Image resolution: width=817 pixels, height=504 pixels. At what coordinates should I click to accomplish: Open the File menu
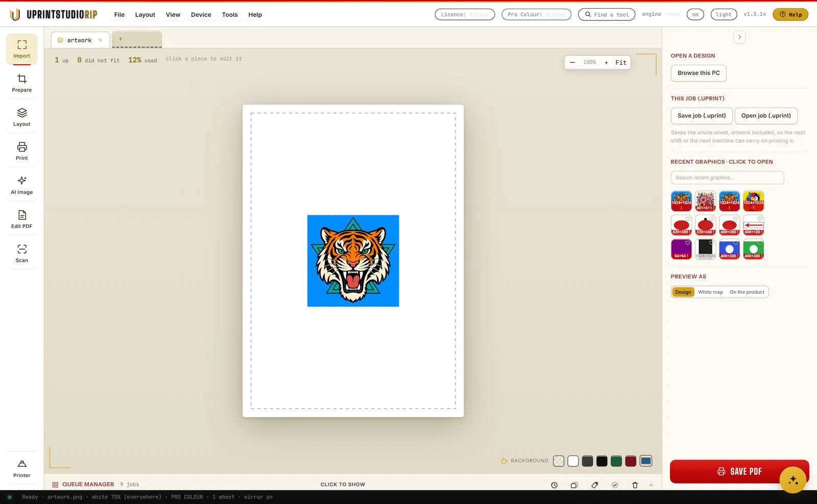(119, 15)
